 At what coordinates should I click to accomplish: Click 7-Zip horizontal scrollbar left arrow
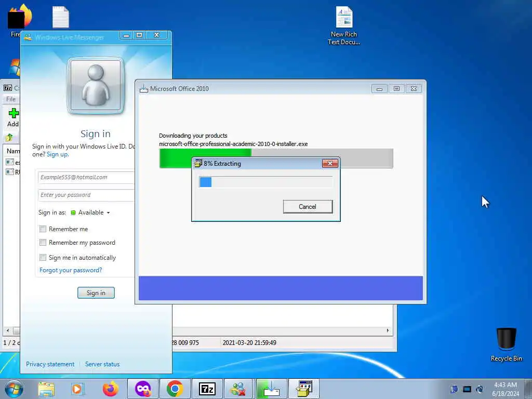click(x=8, y=330)
